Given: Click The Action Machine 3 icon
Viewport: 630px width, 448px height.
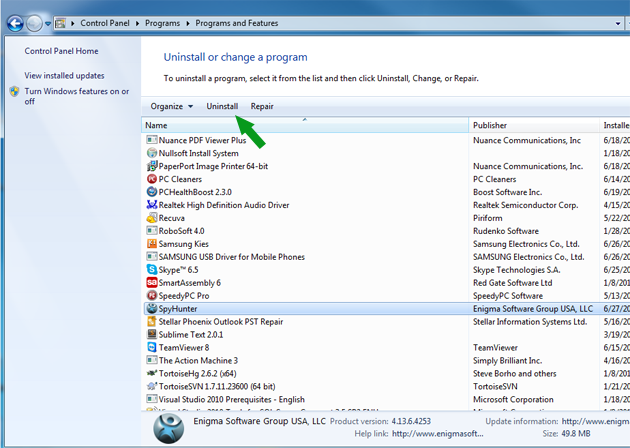Looking at the screenshot, I should [x=152, y=360].
